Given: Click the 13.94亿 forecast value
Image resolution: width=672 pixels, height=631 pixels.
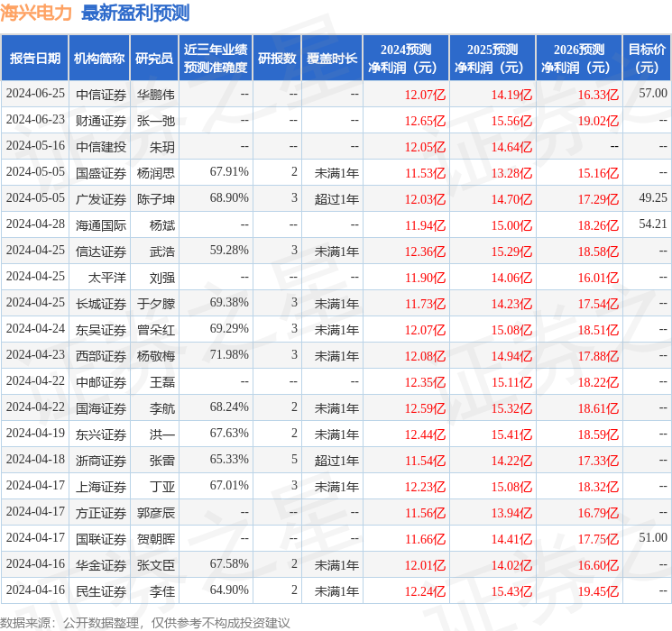Looking at the screenshot, I should pyautogui.click(x=511, y=513).
